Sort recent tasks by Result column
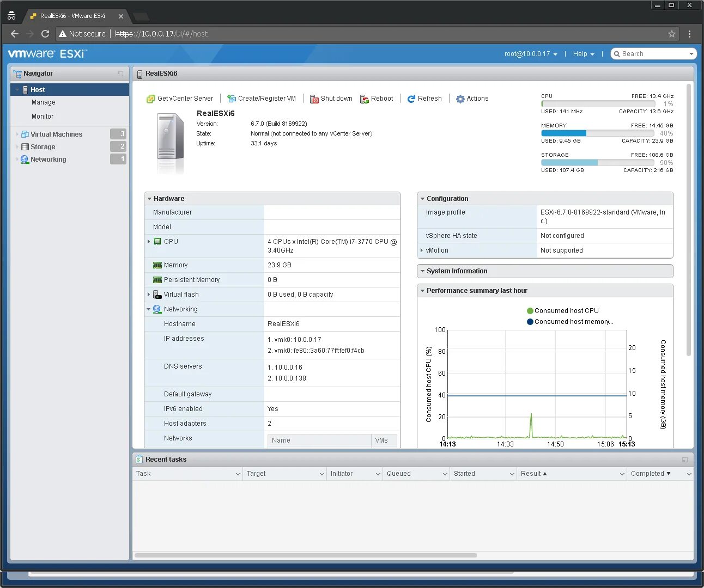Screen dimensions: 704x588 point(533,474)
